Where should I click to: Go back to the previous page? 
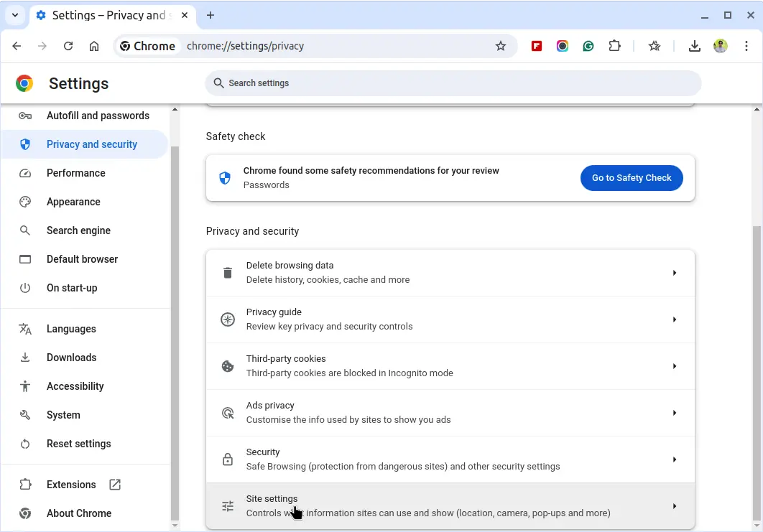pyautogui.click(x=17, y=46)
